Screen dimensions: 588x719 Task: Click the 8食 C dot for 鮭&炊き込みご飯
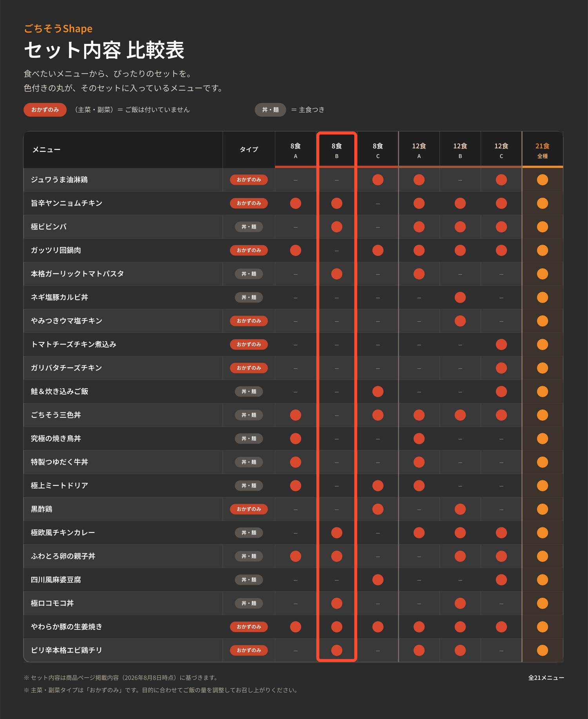[378, 391]
